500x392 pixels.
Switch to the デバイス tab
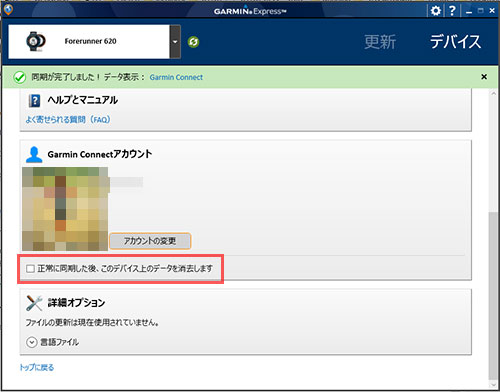point(455,42)
